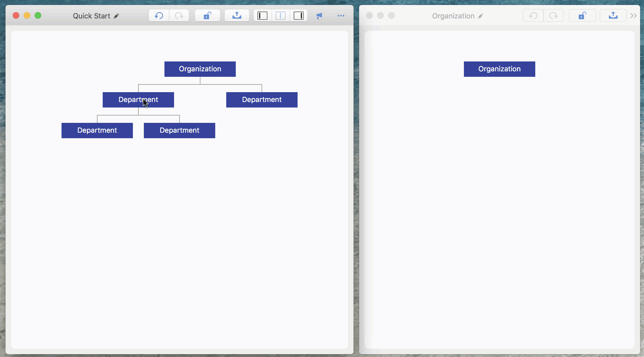Click the undo arrow in Organization window

click(533, 16)
